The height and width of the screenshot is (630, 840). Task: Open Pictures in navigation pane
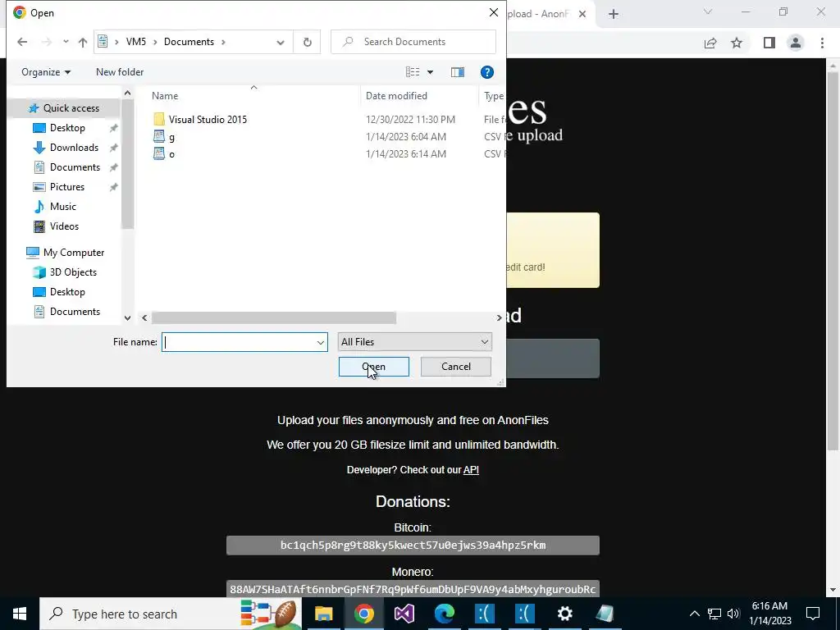pos(67,187)
